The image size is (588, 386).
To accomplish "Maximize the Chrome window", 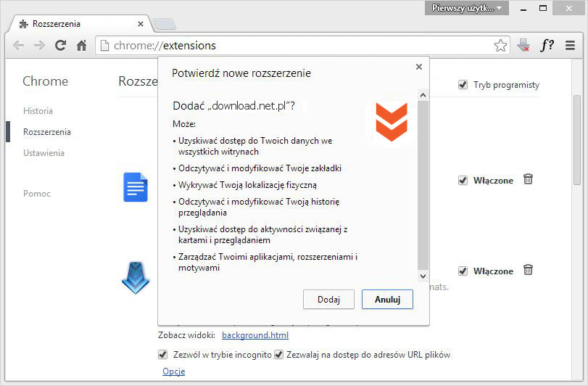I will click(542, 8).
